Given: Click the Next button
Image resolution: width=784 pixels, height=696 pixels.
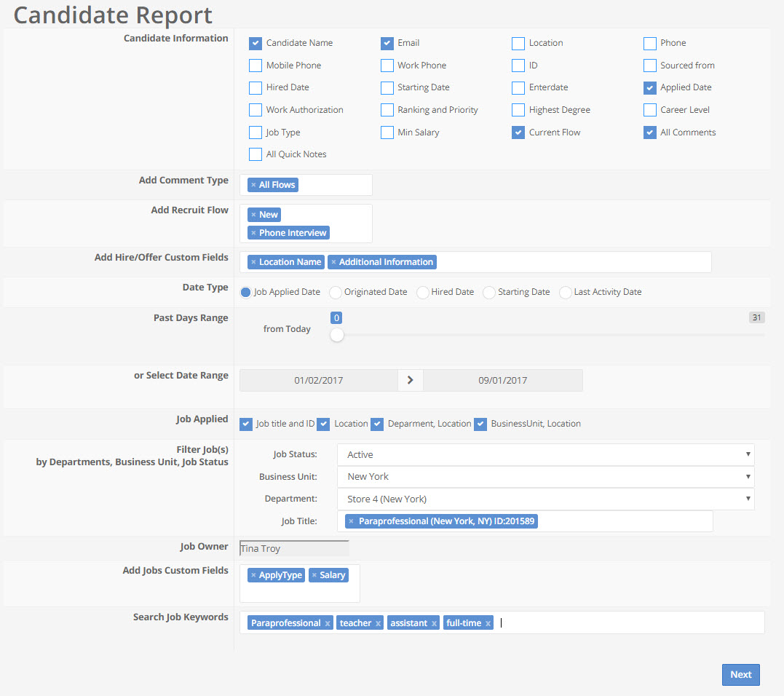Looking at the screenshot, I should (740, 674).
